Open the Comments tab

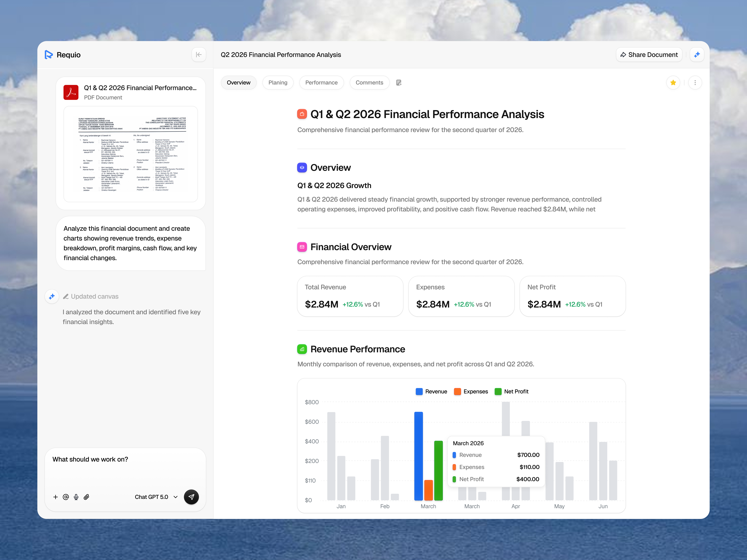[369, 83]
